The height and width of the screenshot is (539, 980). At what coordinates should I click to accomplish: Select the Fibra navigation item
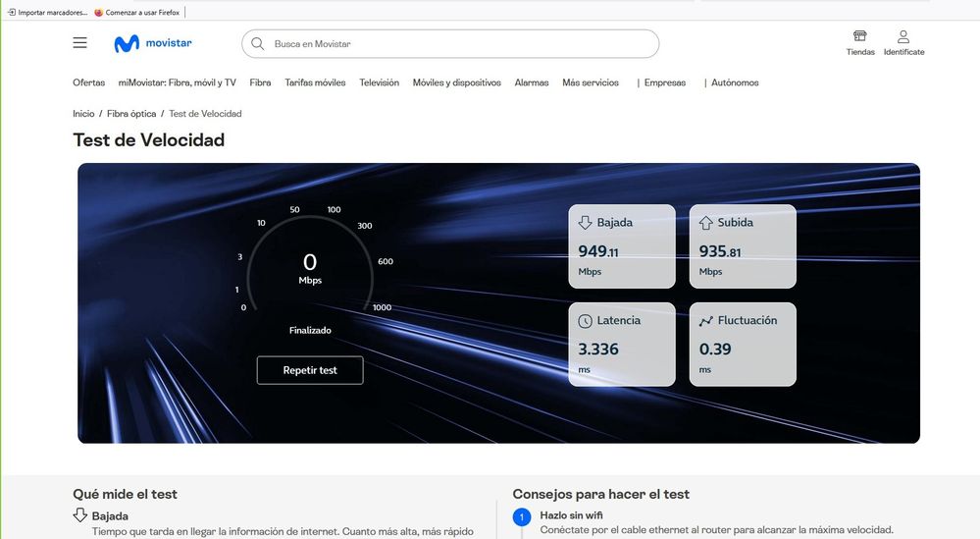260,83
